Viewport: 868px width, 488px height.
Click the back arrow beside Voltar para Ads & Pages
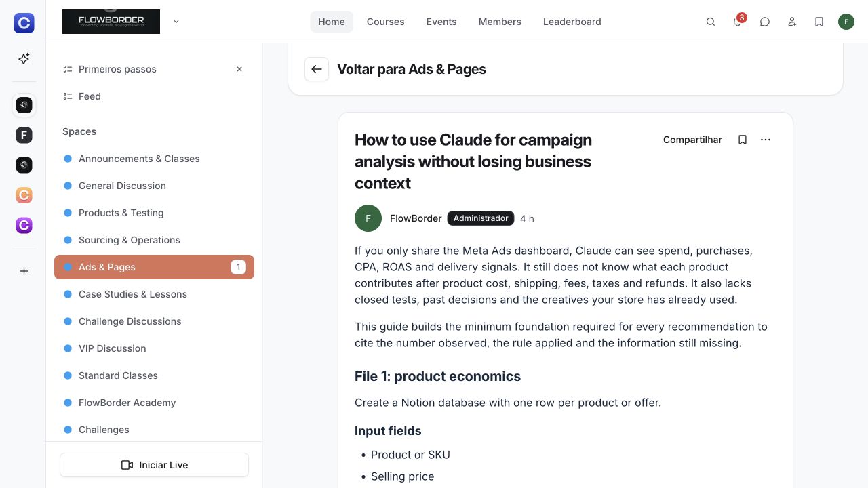pyautogui.click(x=317, y=69)
